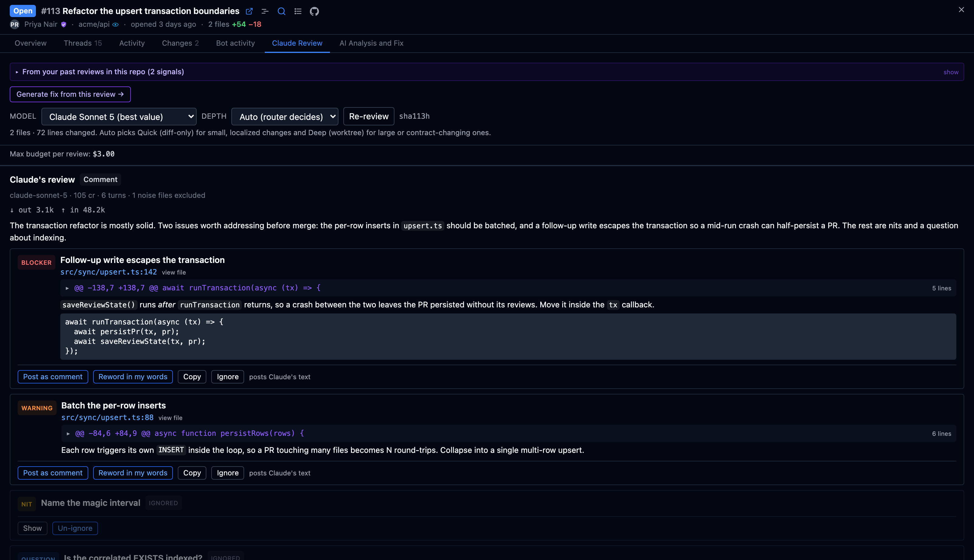974x560 pixels.
Task: Click the Open status badge
Action: coord(23,11)
